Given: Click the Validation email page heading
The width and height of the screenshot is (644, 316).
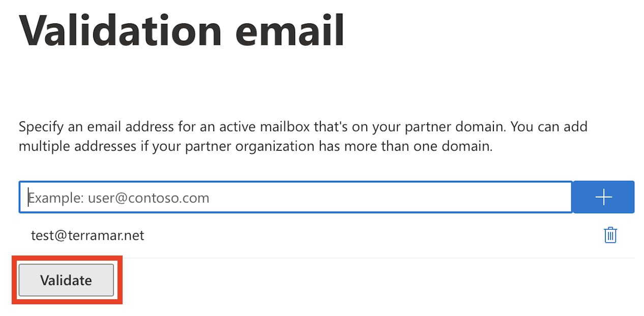Looking at the screenshot, I should pos(182,30).
